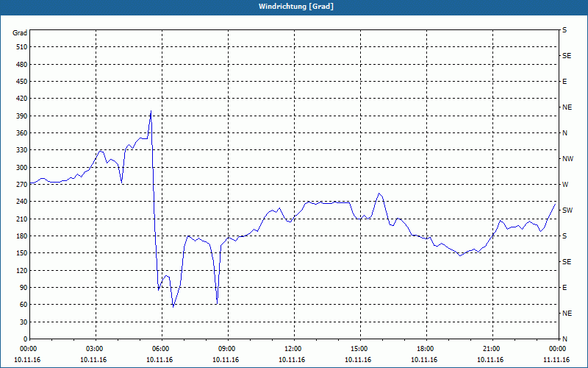Select the W compass label on the right axis

coord(564,185)
